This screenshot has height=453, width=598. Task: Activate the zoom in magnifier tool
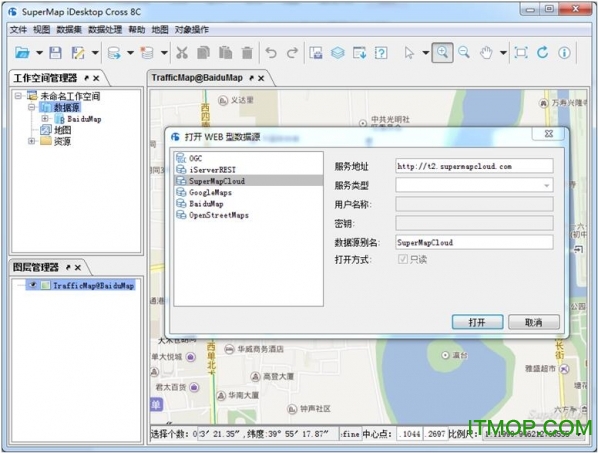click(x=442, y=52)
